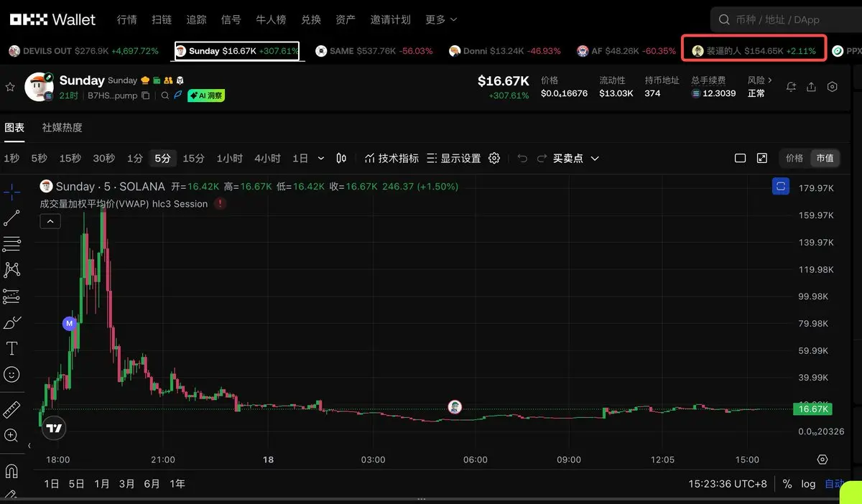Open the 更多 menu dropdown
This screenshot has width=862, height=504.
[440, 19]
